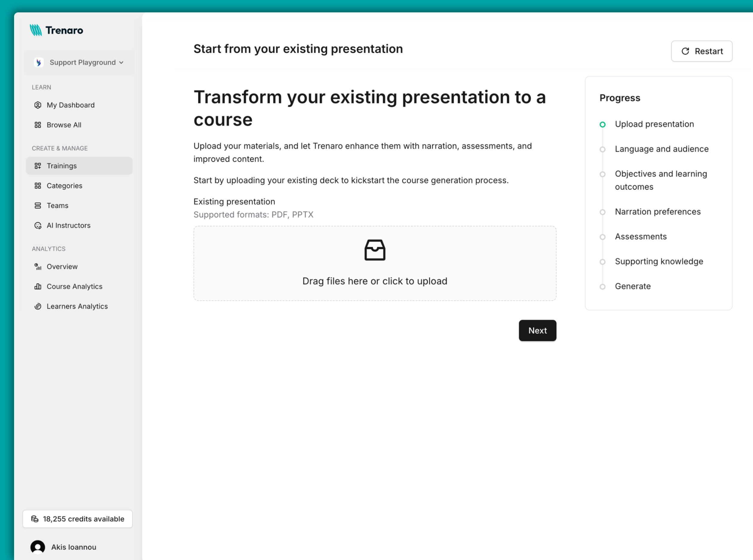
Task: Select the Learners Analytics target icon
Action: click(38, 306)
